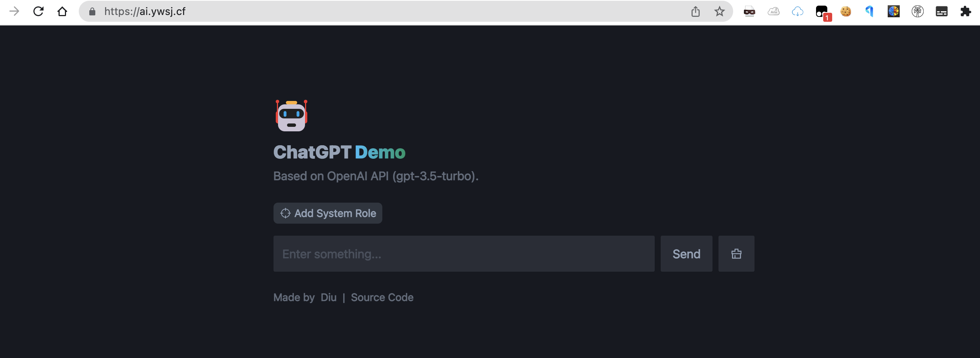Open the blue cloud download extension
The image size is (980, 358).
pyautogui.click(x=797, y=11)
